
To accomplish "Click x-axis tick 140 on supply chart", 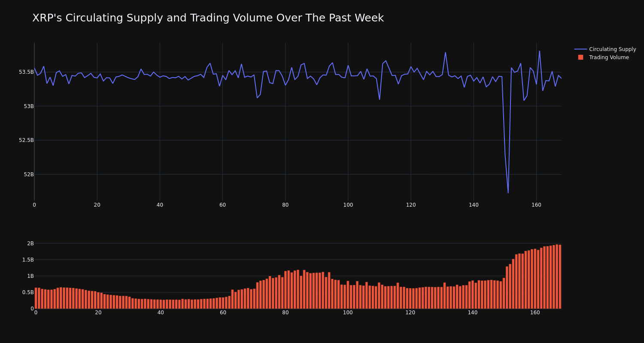I will pos(474,205).
